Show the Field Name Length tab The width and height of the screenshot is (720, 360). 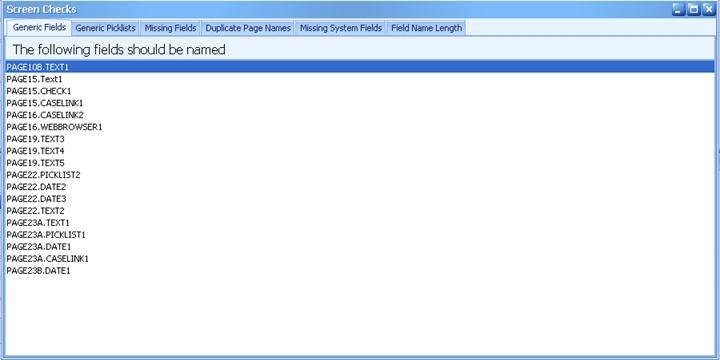click(x=427, y=28)
